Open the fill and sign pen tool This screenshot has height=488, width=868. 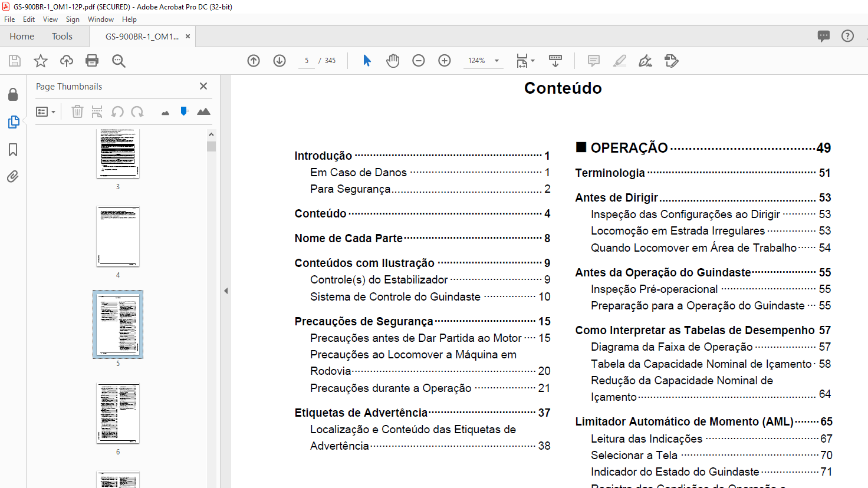646,61
